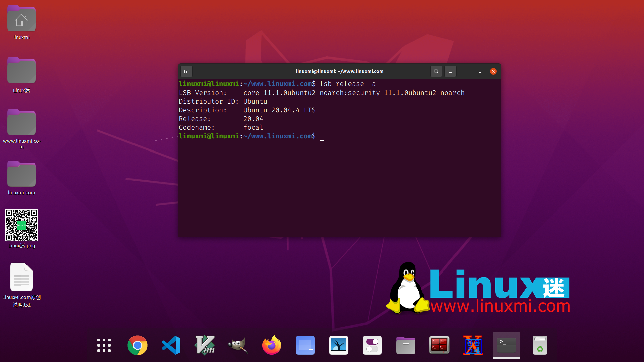Open the screenshot selection tool in the dock
The height and width of the screenshot is (362, 644).
305,345
